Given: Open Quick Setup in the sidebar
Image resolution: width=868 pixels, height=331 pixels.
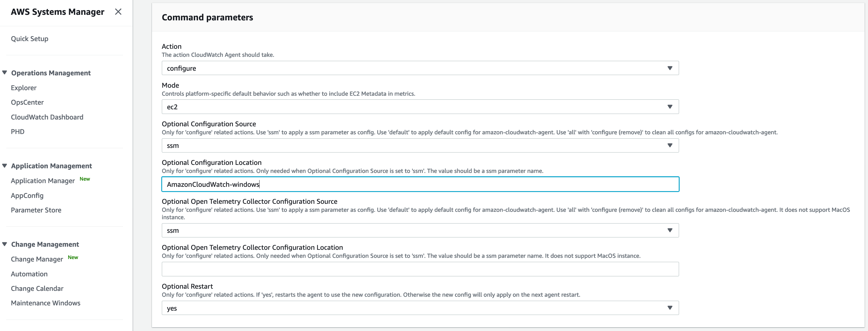Looking at the screenshot, I should [30, 39].
